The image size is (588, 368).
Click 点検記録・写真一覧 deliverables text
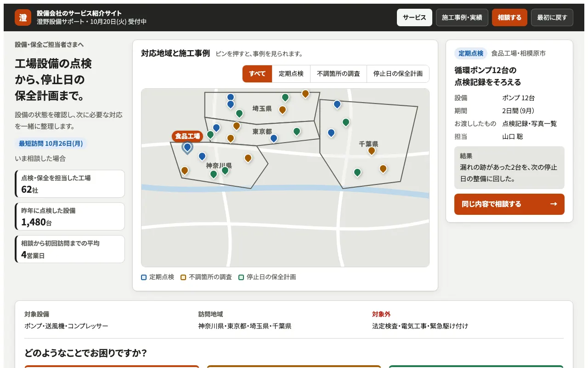(x=530, y=124)
